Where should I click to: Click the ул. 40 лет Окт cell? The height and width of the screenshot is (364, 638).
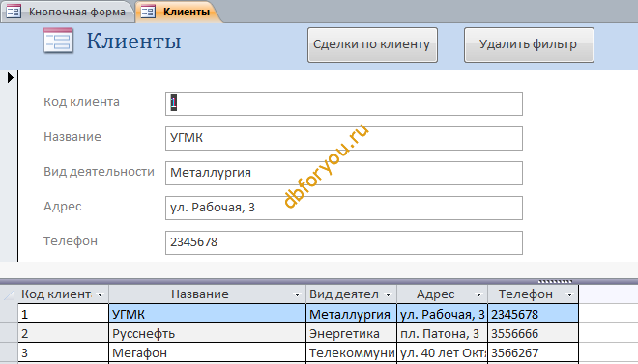(443, 352)
